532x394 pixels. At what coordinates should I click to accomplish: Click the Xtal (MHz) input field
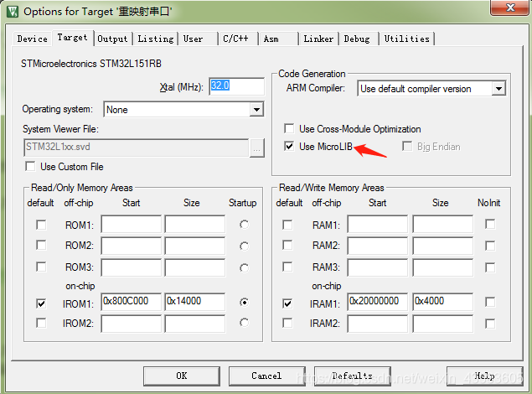pyautogui.click(x=236, y=86)
